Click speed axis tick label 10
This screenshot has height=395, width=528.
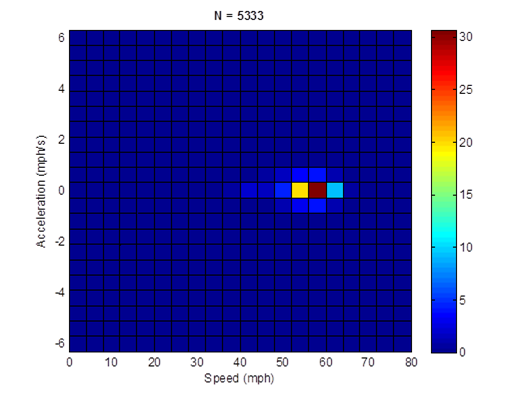pyautogui.click(x=111, y=362)
